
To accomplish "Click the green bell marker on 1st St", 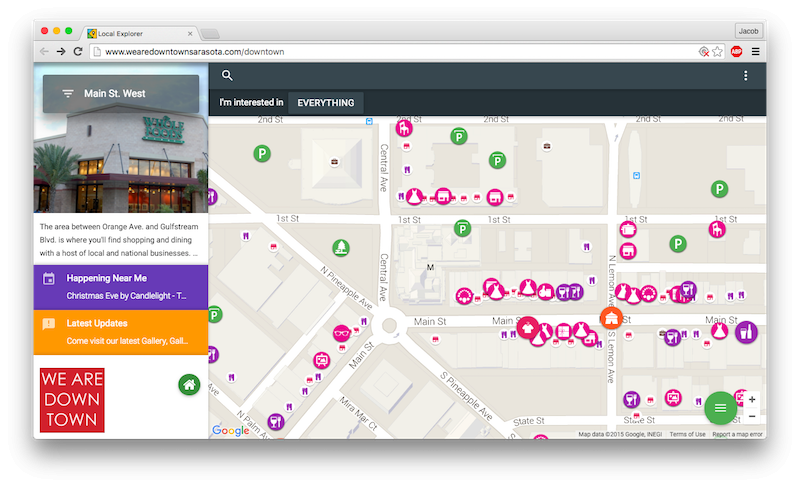I will [342, 247].
